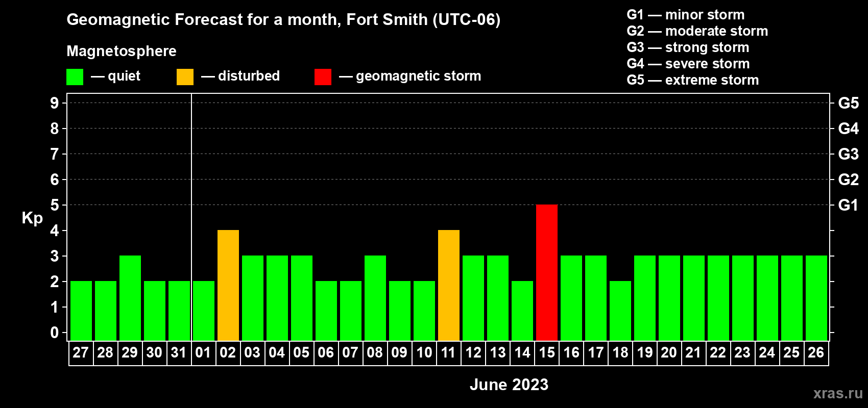Viewport: 868px width, 408px height.
Task: Click the G3 label on right axis
Action: click(x=848, y=154)
